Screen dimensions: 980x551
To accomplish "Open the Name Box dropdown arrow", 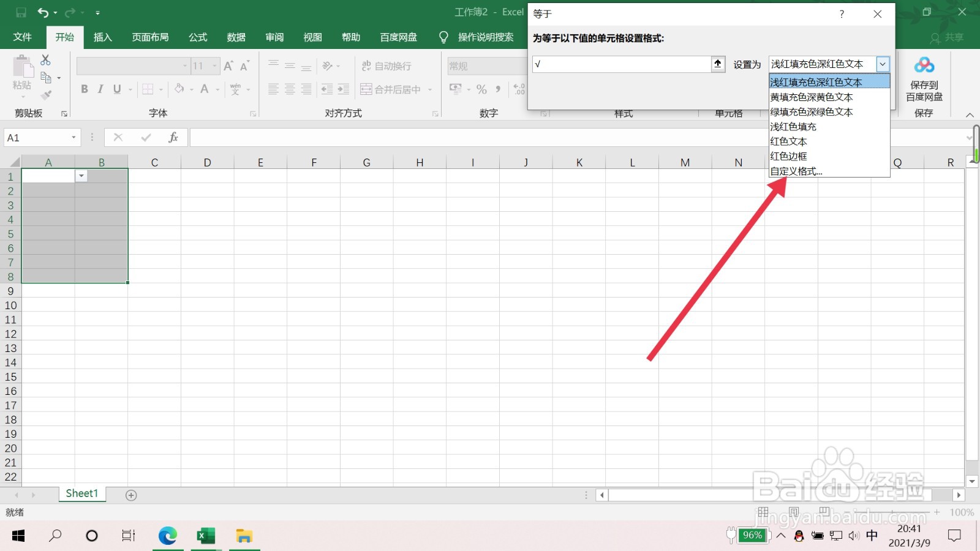I will click(x=73, y=138).
